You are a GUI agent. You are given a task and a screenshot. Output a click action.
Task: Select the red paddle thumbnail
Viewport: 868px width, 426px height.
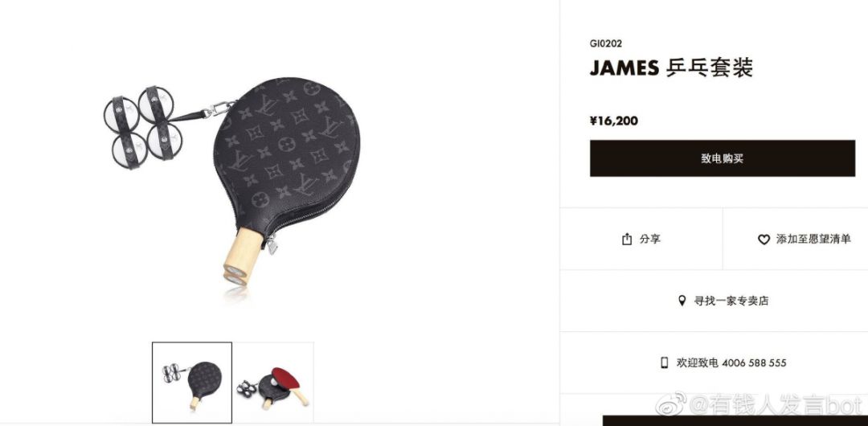pyautogui.click(x=273, y=383)
